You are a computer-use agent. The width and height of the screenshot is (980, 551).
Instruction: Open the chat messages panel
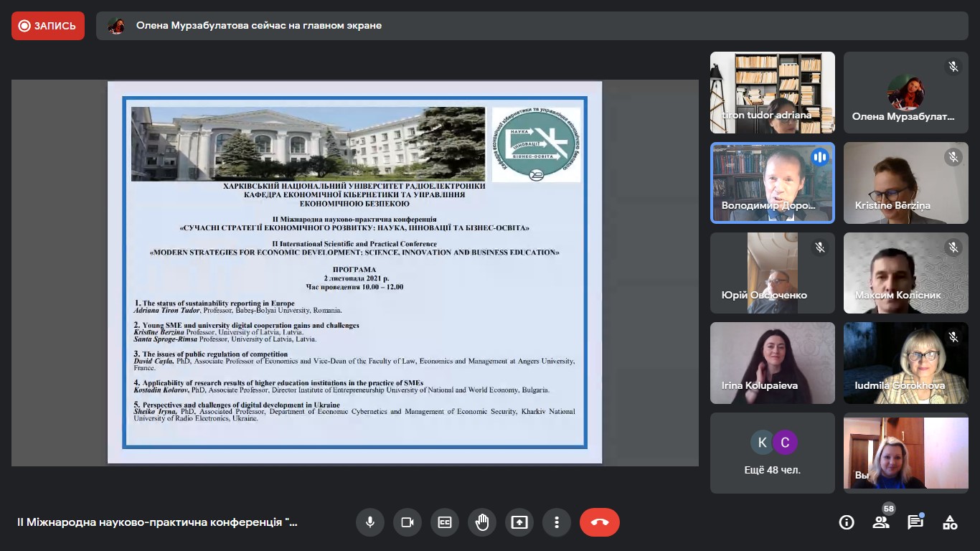915,522
